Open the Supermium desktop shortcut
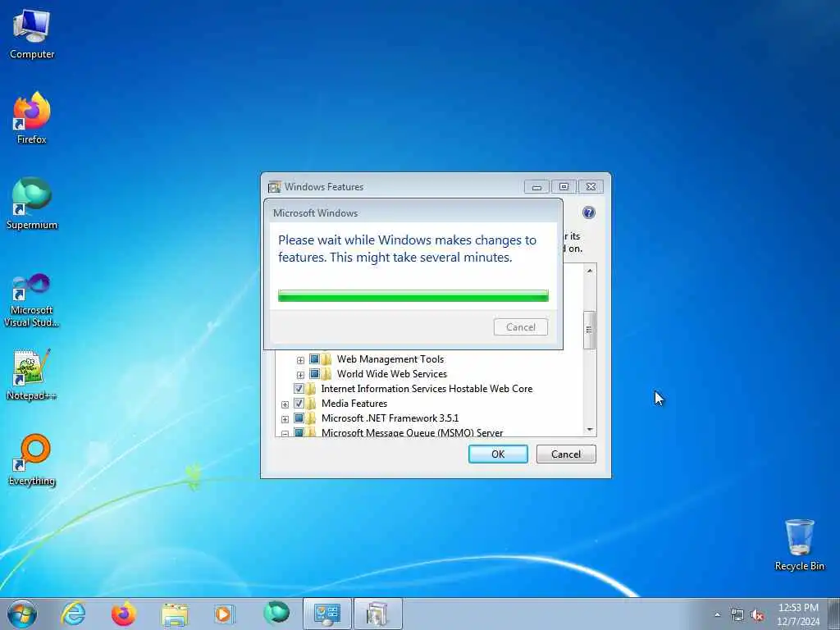The height and width of the screenshot is (630, 840). (32, 203)
